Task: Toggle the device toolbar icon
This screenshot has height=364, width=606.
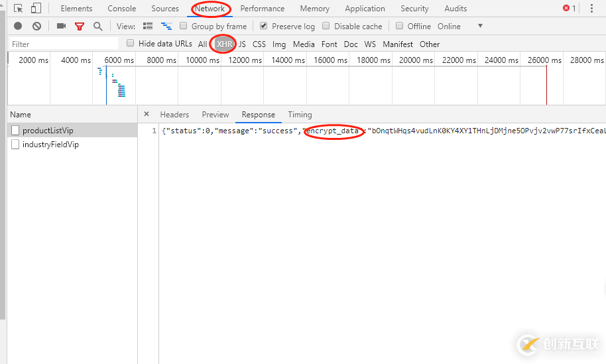Action: [x=36, y=8]
